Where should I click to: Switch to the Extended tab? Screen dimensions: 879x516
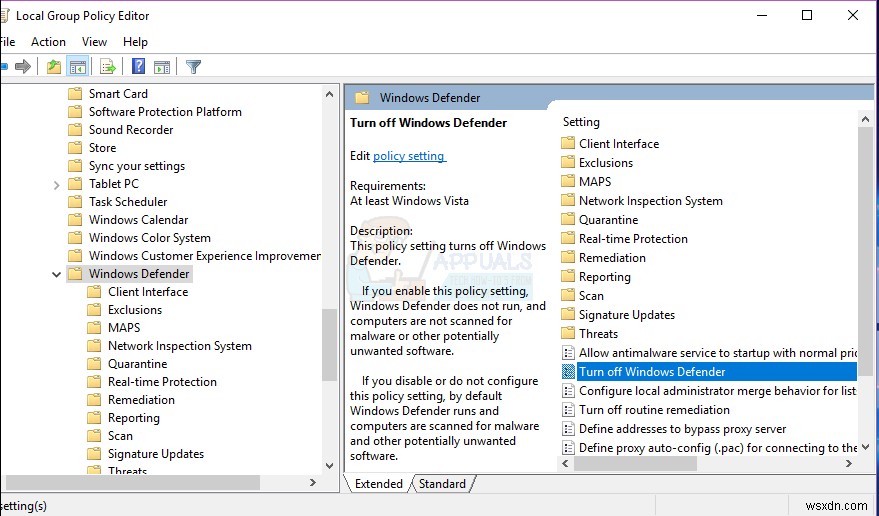pos(378,483)
